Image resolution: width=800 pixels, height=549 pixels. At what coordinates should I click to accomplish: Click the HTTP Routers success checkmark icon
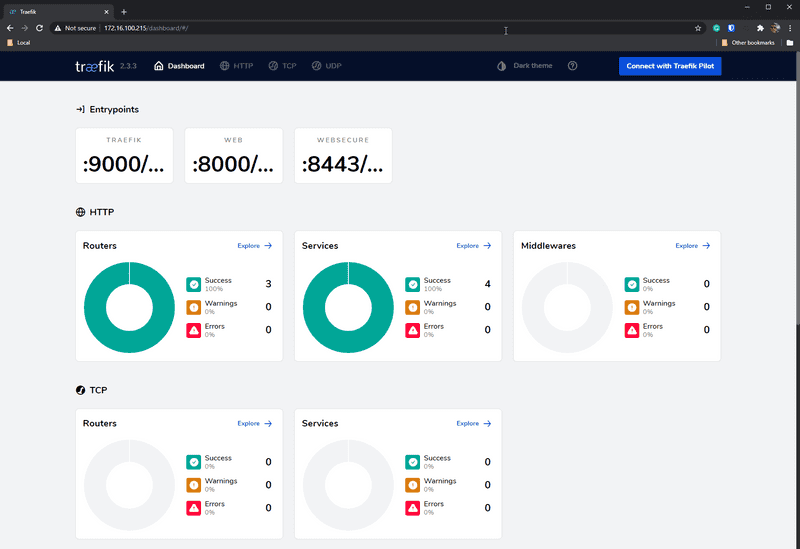tap(194, 285)
